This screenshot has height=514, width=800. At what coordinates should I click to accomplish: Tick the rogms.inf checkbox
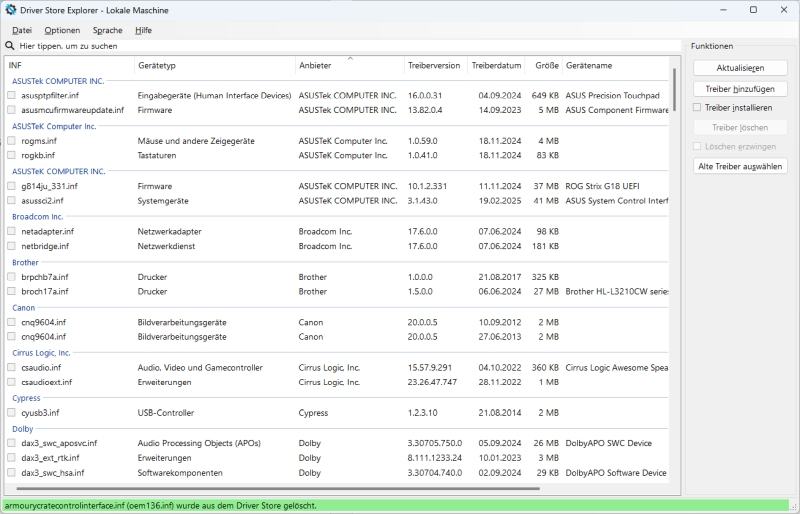pos(12,141)
